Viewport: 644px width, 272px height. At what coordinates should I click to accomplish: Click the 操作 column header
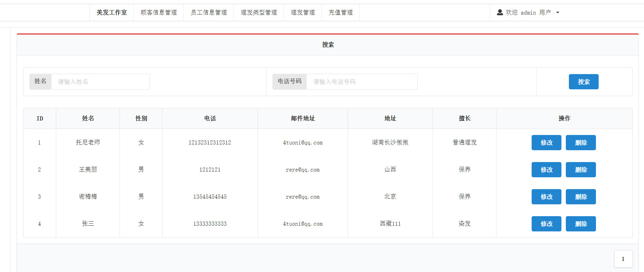point(564,118)
